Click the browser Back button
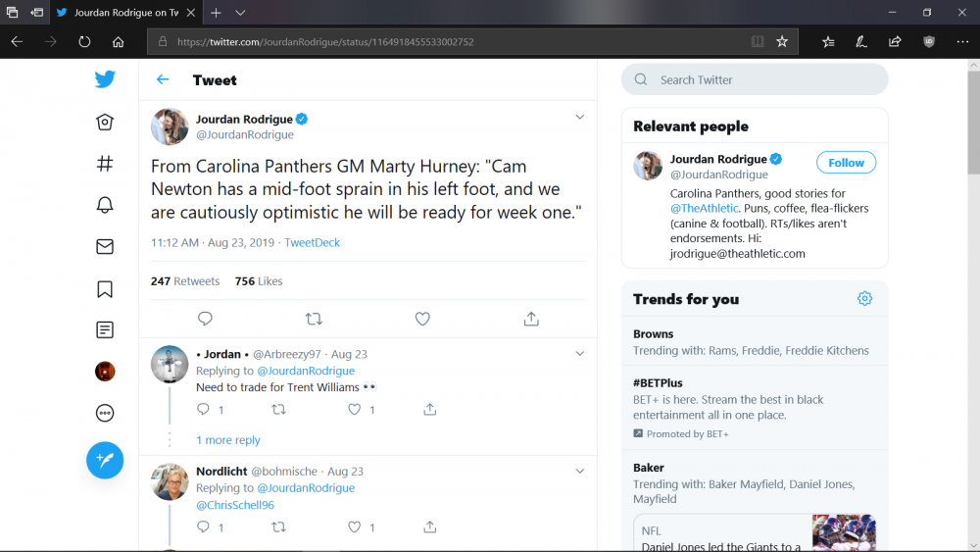 point(17,42)
